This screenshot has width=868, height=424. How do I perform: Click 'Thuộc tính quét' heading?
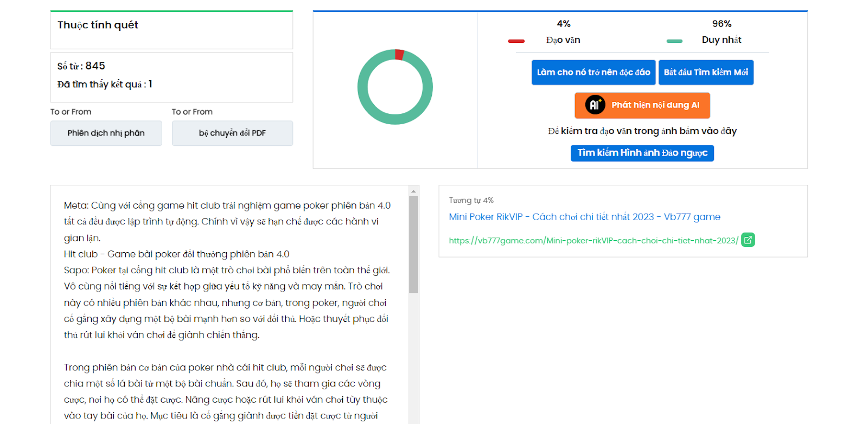coord(98,25)
